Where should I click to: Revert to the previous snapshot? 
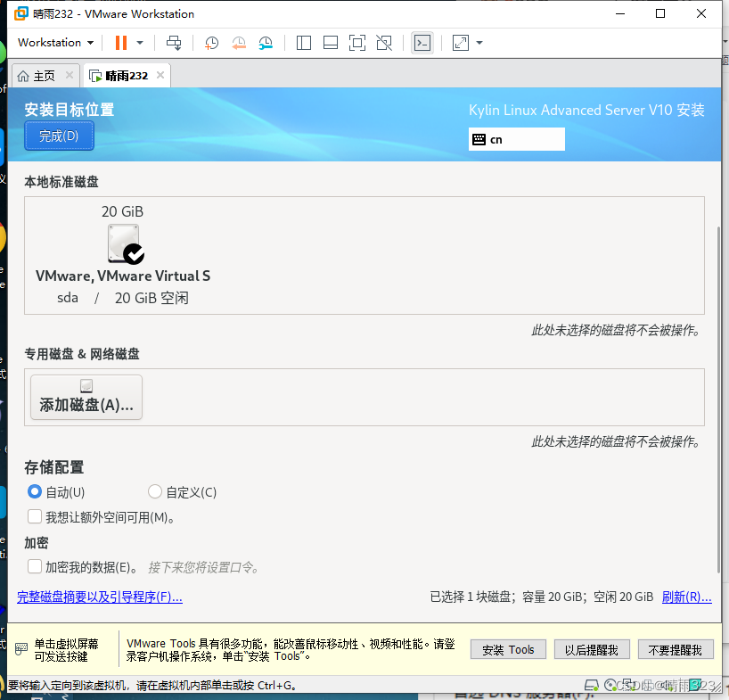coord(239,43)
